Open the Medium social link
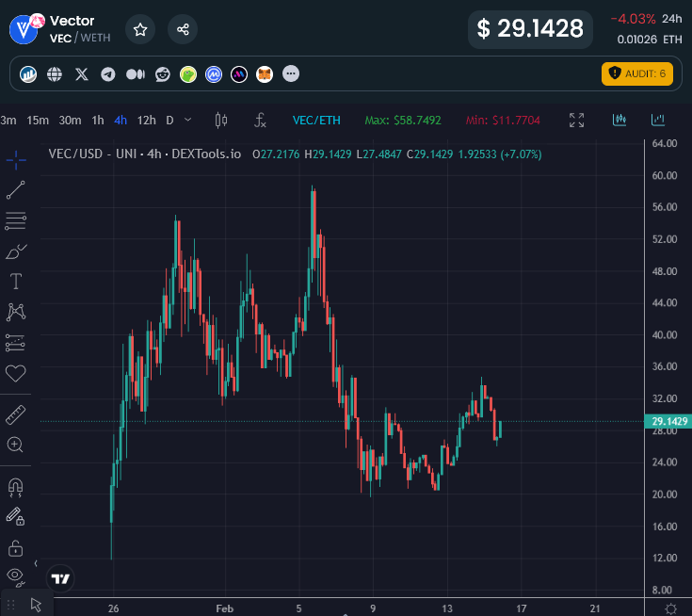Screen dimensions: 692x616 (136, 74)
